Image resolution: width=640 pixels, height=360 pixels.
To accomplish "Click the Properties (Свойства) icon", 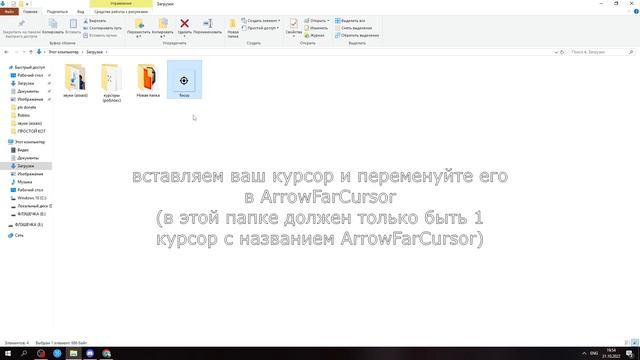I will point(293,27).
